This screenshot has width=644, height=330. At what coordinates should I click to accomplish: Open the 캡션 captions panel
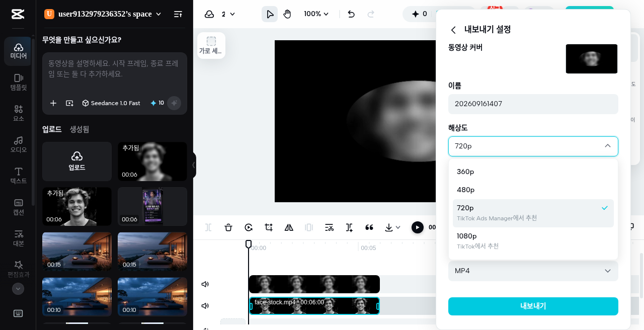coord(18,207)
